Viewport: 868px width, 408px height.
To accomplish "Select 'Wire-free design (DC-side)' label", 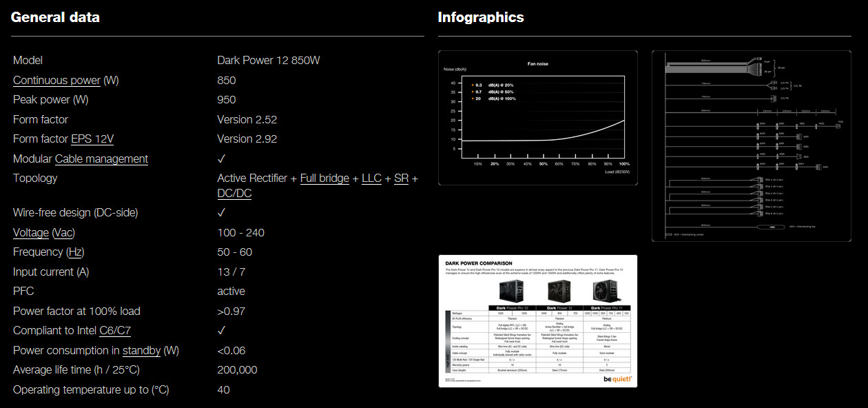I will pos(75,212).
